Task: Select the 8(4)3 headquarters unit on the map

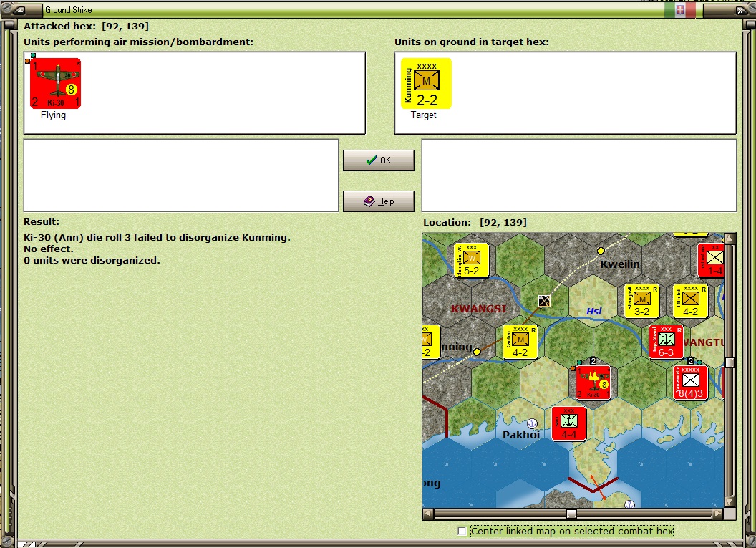Action: point(690,383)
